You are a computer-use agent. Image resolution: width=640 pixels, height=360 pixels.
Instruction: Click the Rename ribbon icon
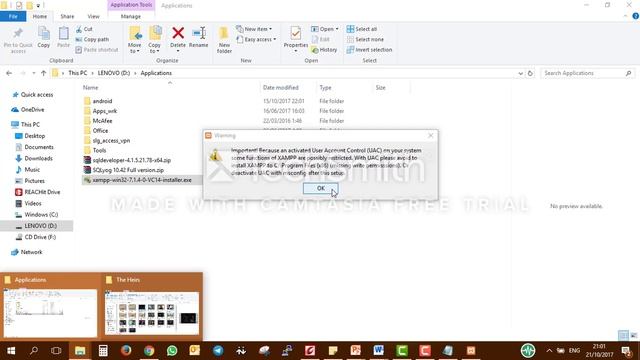[x=199, y=38]
